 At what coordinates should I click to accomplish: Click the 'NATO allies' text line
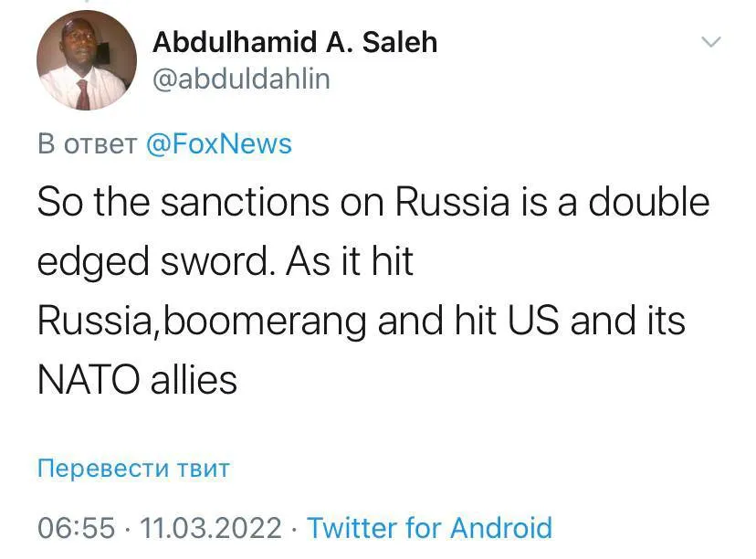click(137, 380)
